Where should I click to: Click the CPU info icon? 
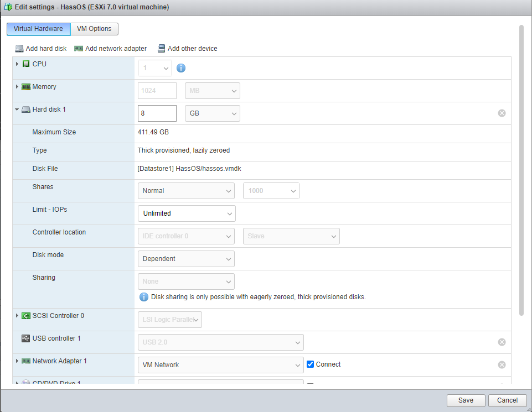pos(181,69)
